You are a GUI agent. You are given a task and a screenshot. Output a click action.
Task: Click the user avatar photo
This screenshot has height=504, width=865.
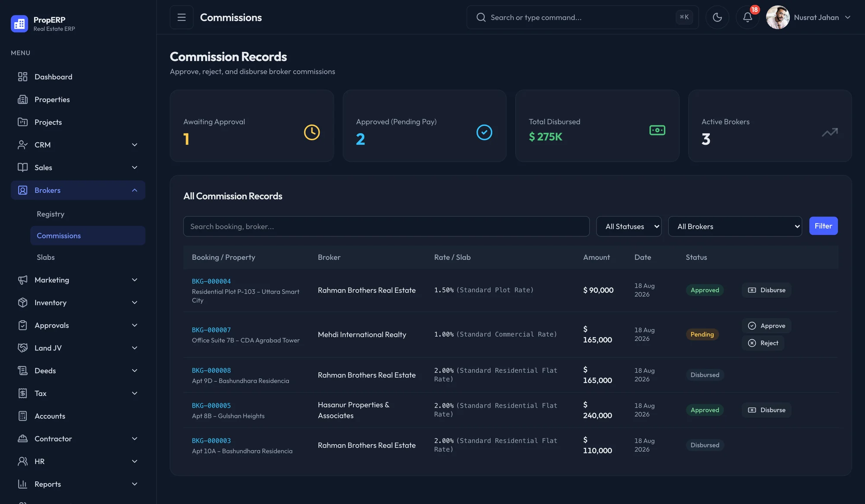[x=778, y=17]
